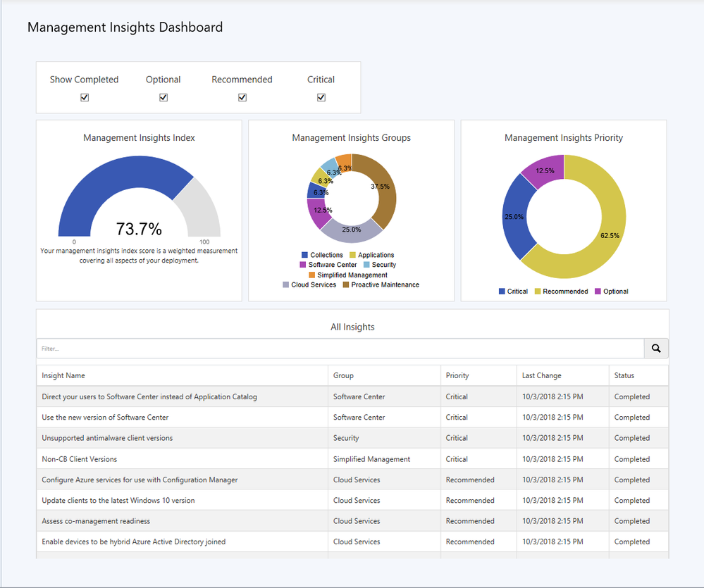Viewport: 704px width, 588px height.
Task: Click the search magnifier icon button
Action: click(x=656, y=348)
